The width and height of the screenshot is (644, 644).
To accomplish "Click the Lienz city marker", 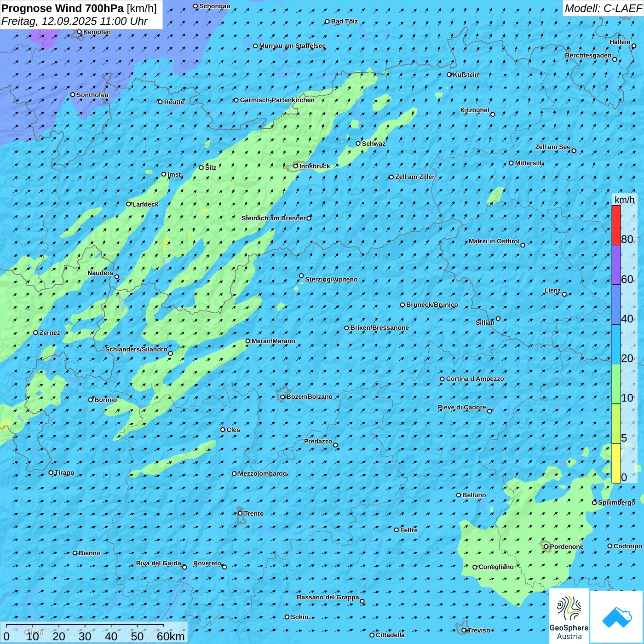I will [564, 294].
